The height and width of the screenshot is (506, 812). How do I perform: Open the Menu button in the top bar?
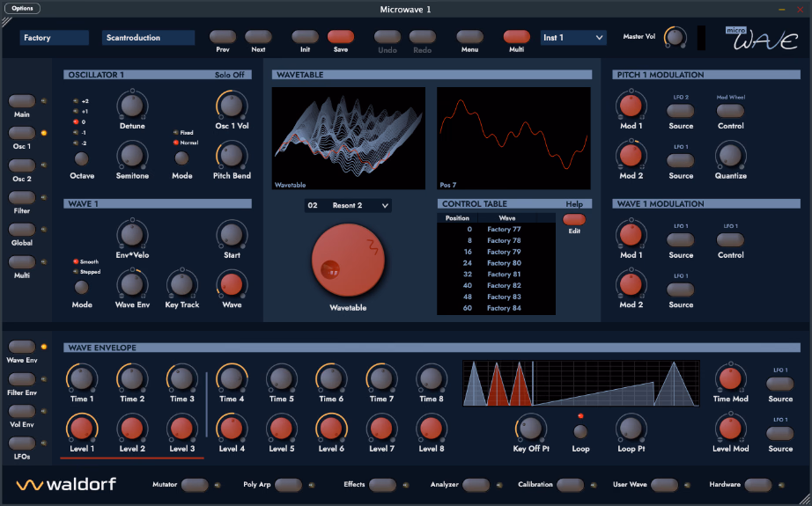[x=469, y=37]
